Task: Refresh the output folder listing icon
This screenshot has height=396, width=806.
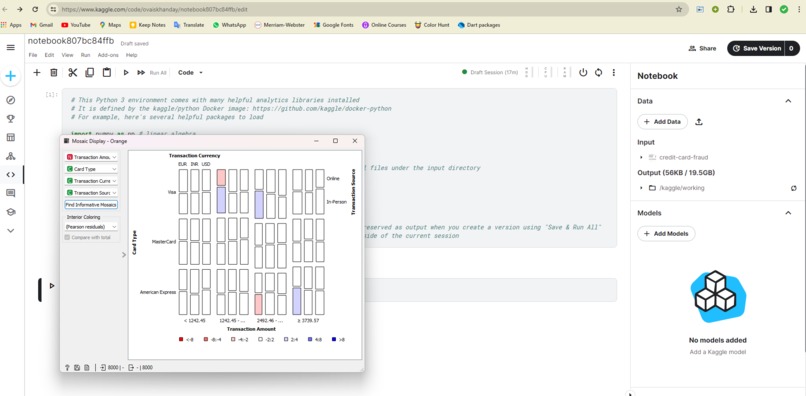Action: (794, 188)
